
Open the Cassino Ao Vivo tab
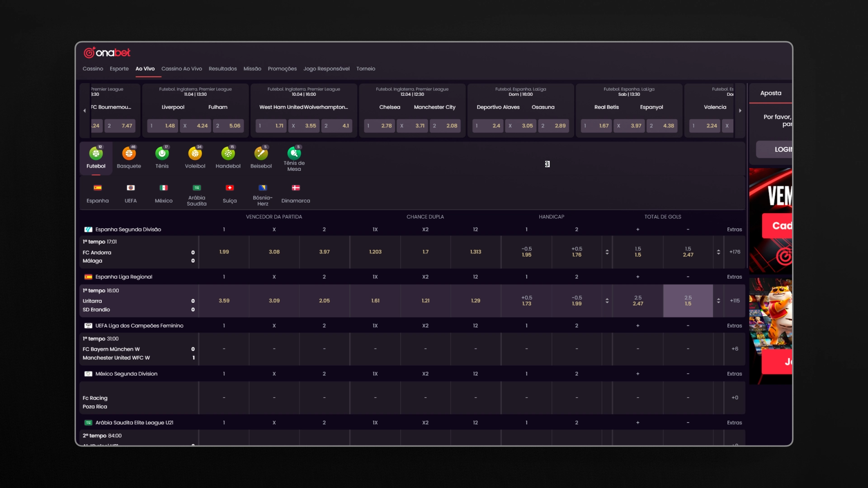coord(181,69)
